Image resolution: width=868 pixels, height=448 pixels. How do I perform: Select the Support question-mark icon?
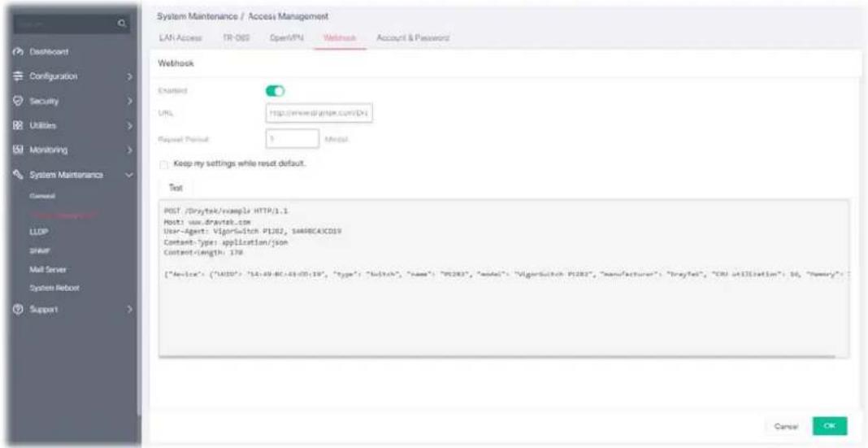16,308
